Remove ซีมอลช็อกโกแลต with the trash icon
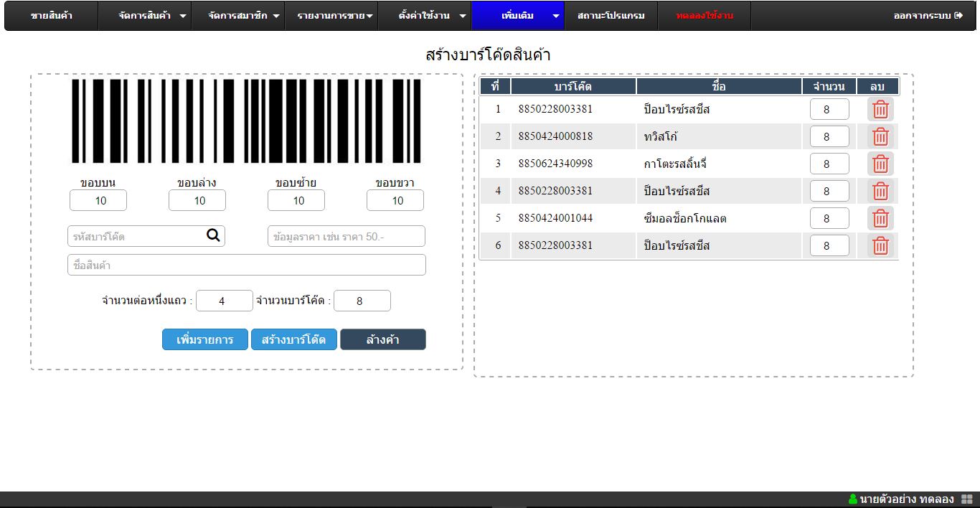980x508 pixels. point(880,219)
